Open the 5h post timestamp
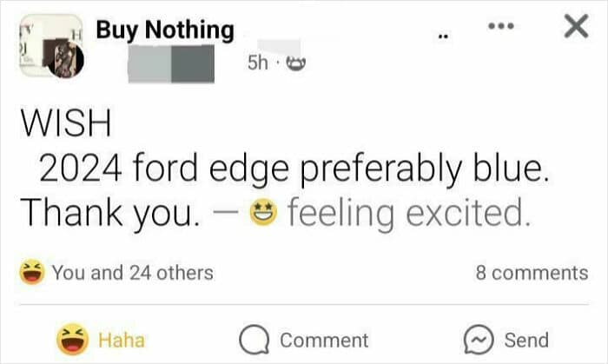 click(258, 63)
